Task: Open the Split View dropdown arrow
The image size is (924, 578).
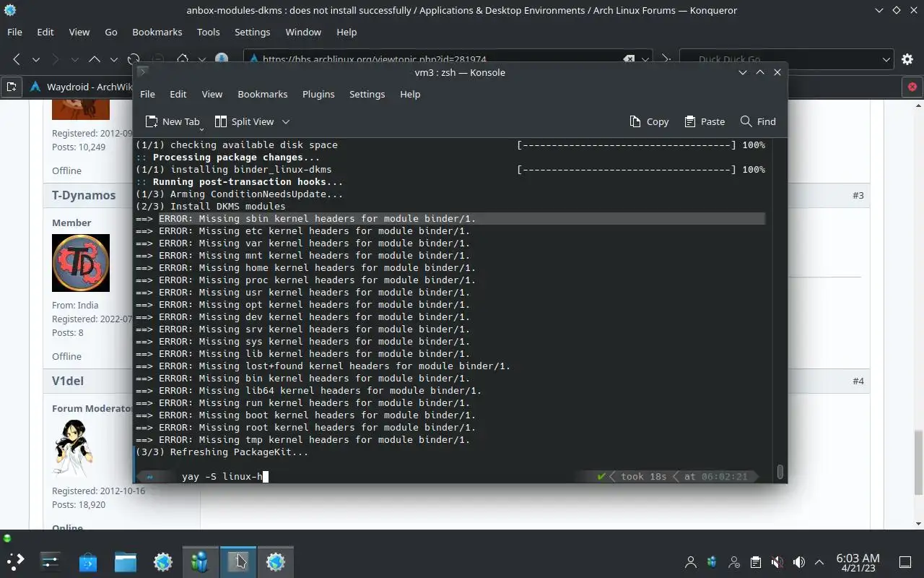Action: (x=285, y=121)
